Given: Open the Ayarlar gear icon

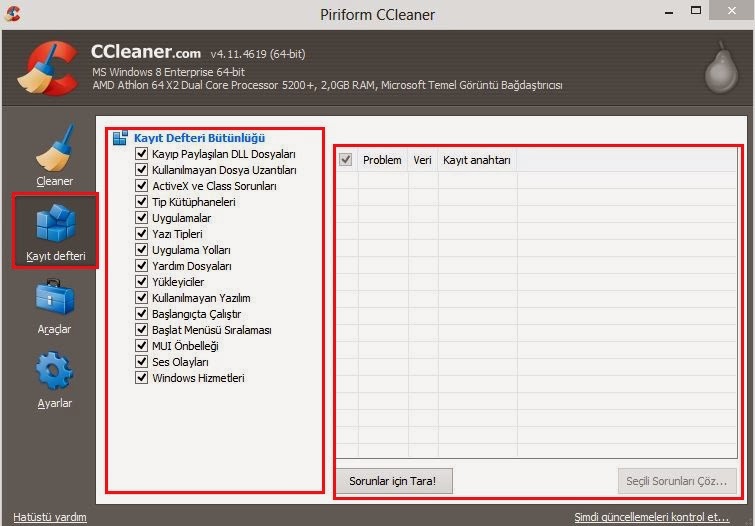Looking at the screenshot, I should click(54, 370).
